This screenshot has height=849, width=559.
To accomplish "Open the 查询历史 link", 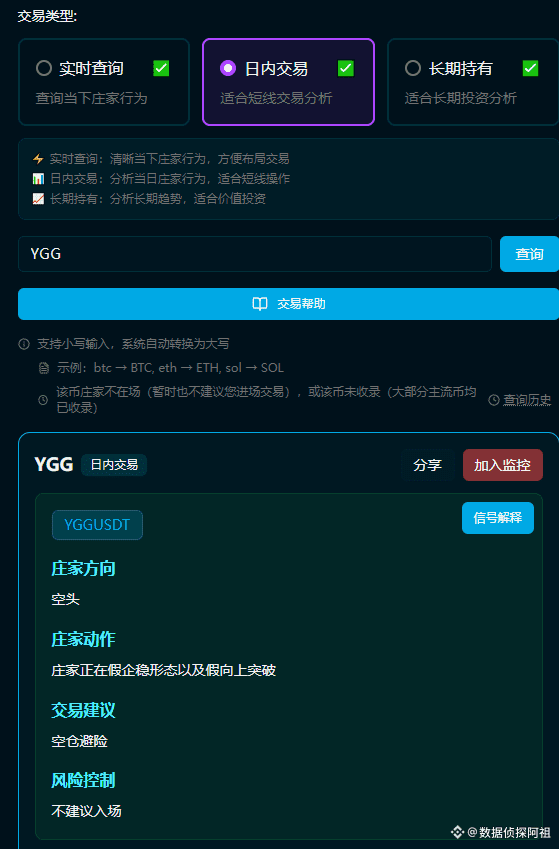I will click(527, 400).
